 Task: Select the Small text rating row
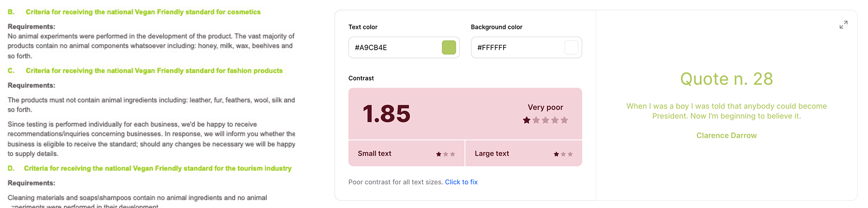pos(406,154)
